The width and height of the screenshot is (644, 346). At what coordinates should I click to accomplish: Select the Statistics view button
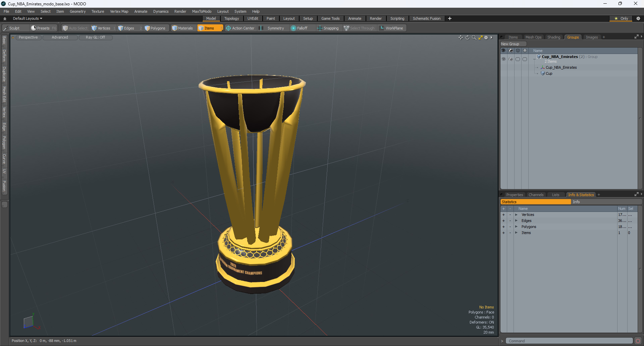536,202
